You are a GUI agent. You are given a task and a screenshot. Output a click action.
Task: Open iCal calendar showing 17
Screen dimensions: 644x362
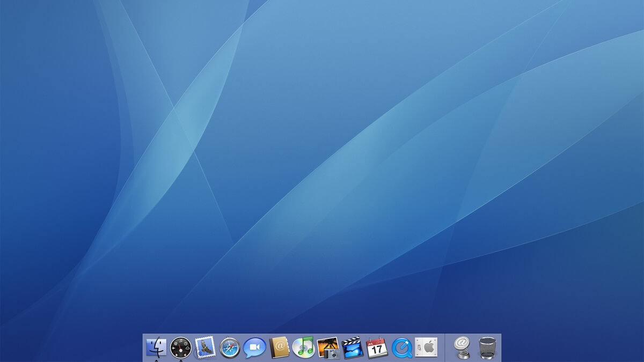point(377,348)
